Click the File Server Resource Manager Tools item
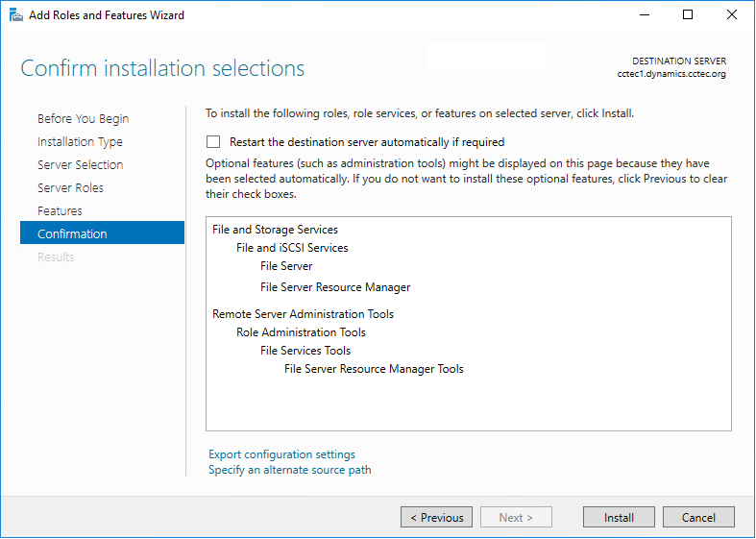 tap(374, 369)
